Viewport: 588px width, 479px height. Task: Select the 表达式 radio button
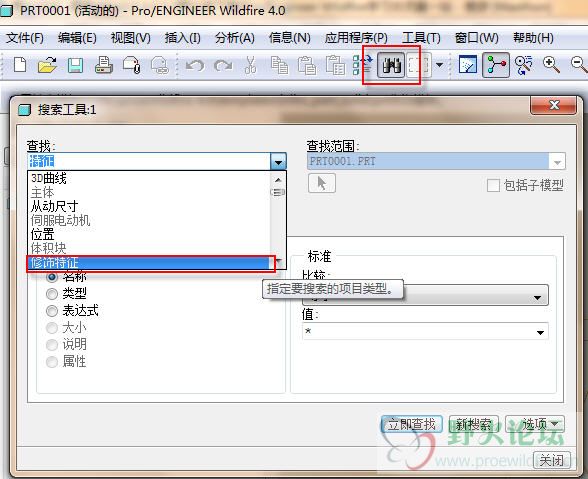[52, 311]
